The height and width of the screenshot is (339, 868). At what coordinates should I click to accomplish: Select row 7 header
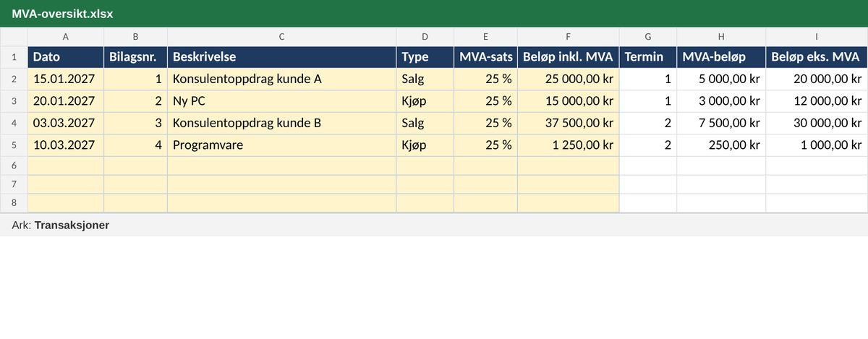pyautogui.click(x=14, y=184)
